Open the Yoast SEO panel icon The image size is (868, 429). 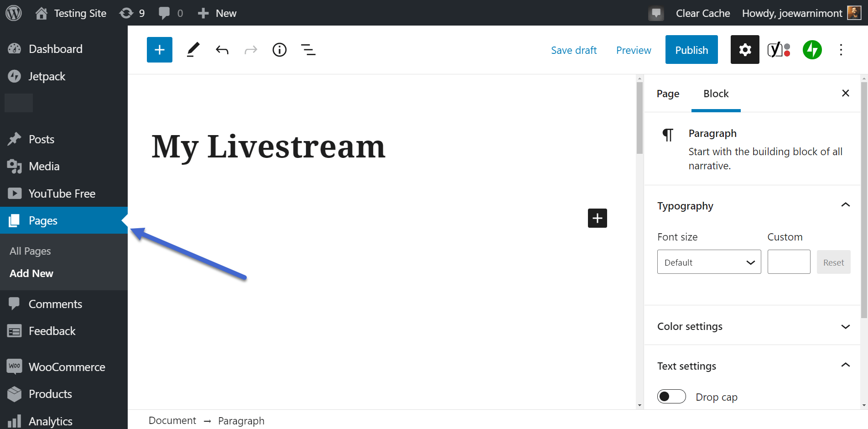tap(779, 50)
